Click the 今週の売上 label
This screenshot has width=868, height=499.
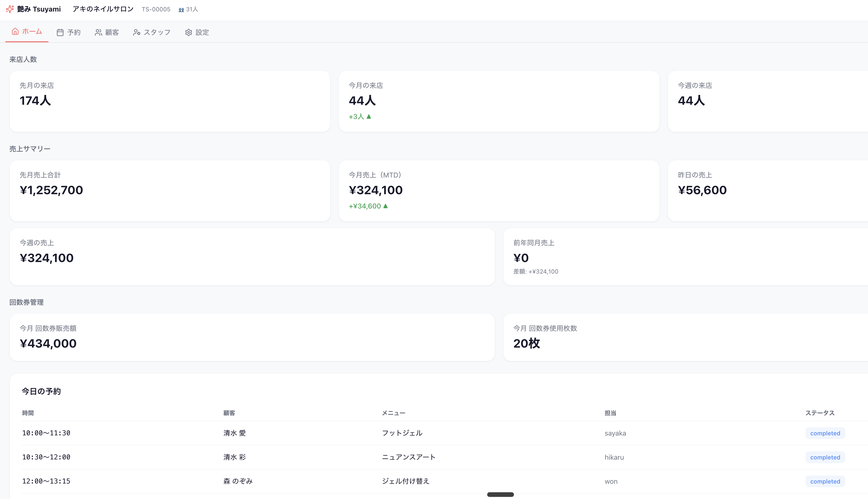coord(37,243)
